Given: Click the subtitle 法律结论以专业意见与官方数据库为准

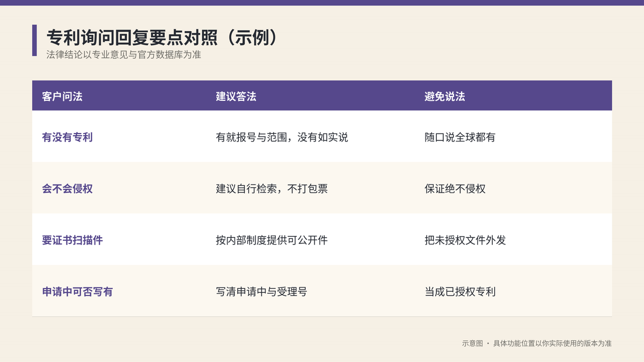Looking at the screenshot, I should click(x=123, y=55).
